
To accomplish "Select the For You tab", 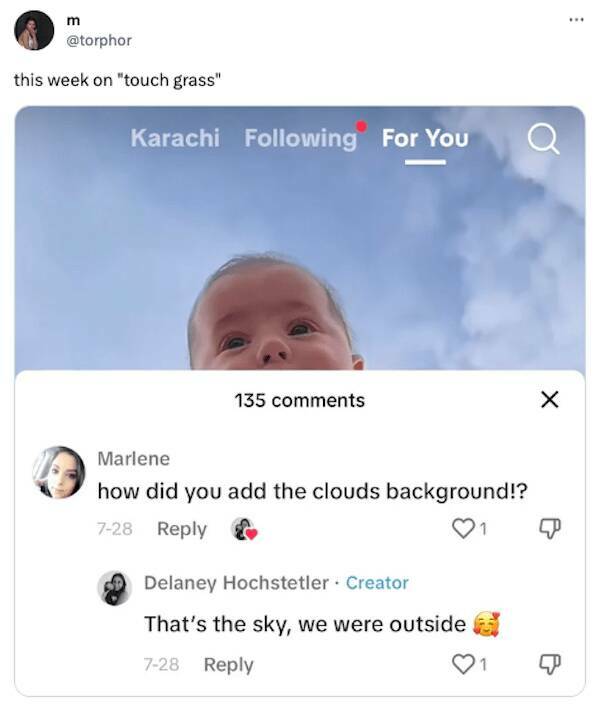I will click(425, 138).
